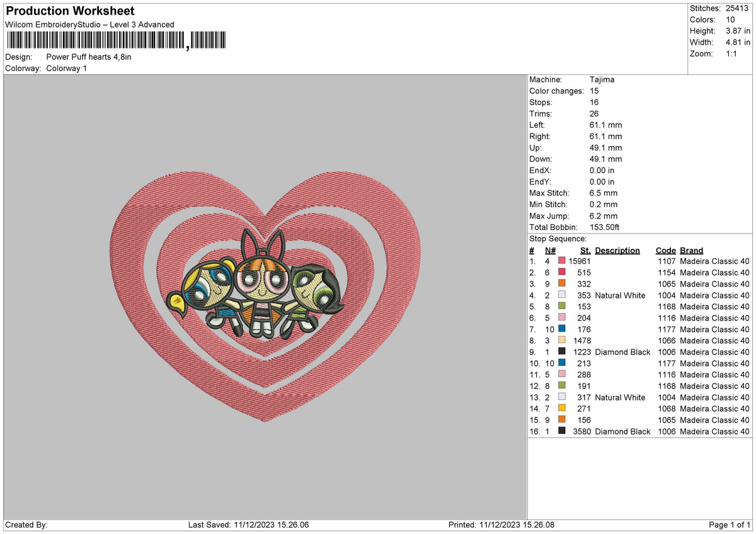Viewport: 756px width, 534px height.
Task: Select the Natural White swatch in row 4
Action: [561, 295]
